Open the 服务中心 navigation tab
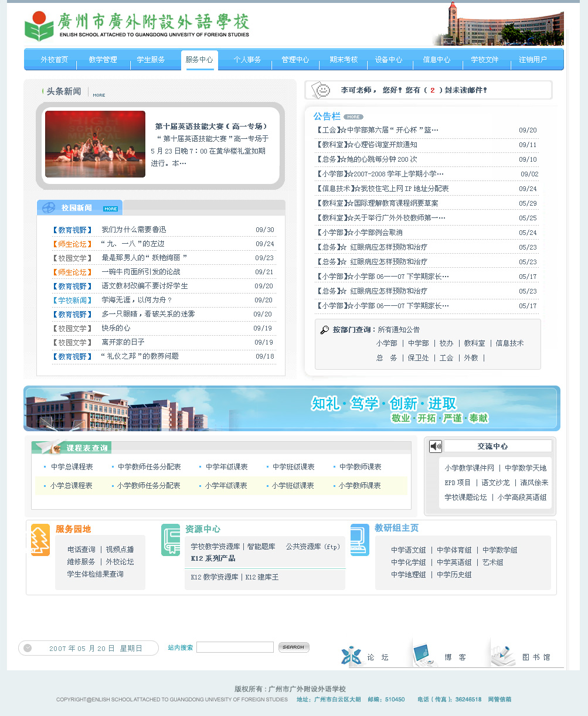Image resolution: width=588 pixels, height=716 pixels. point(199,60)
